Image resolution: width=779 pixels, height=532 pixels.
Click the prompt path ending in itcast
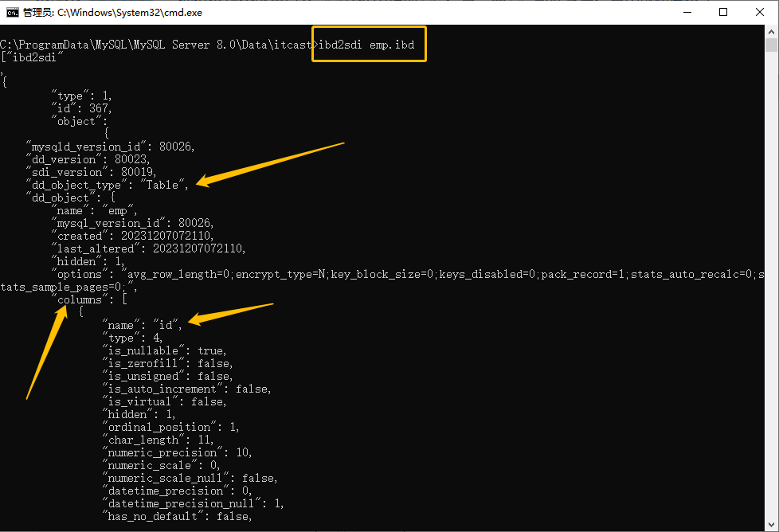coord(156,45)
